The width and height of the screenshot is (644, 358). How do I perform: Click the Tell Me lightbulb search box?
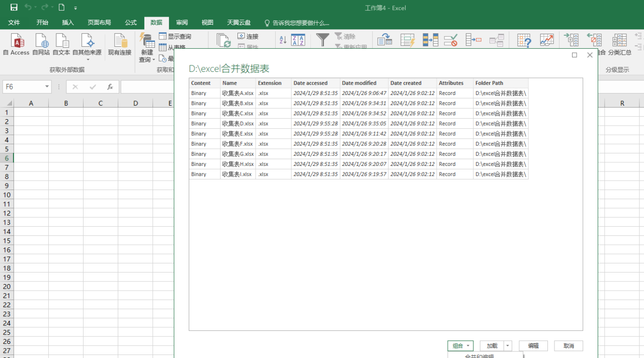[x=297, y=23]
